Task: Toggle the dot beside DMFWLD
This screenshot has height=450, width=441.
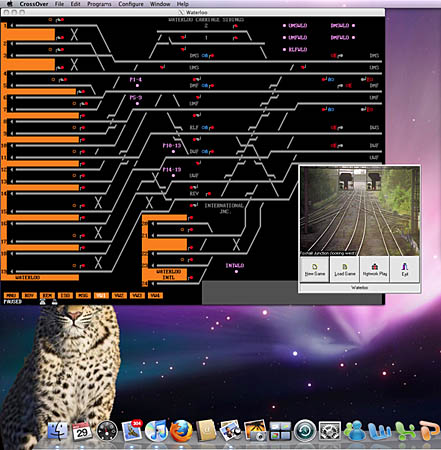Action: tap(353, 38)
